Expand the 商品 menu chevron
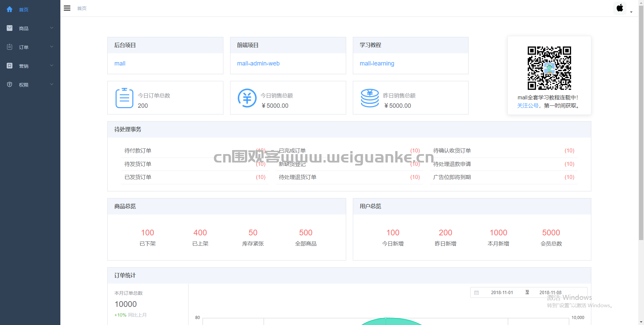 pos(52,28)
